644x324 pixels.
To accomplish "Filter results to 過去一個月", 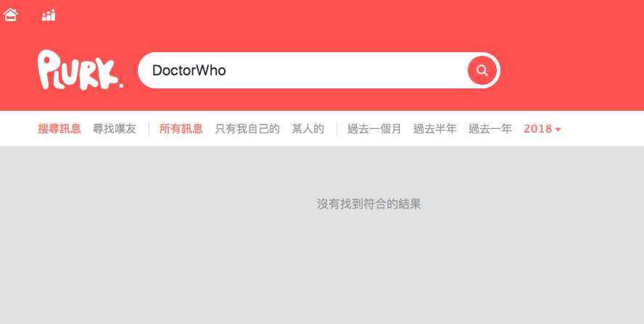I will pyautogui.click(x=374, y=129).
